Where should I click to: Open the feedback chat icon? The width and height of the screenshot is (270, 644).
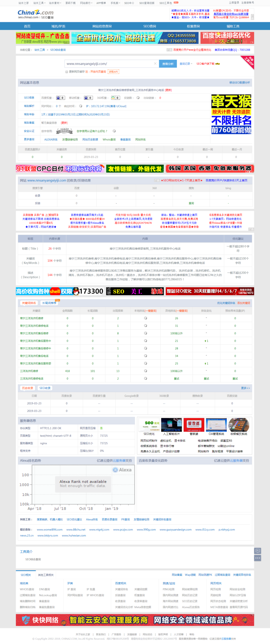pos(257,551)
